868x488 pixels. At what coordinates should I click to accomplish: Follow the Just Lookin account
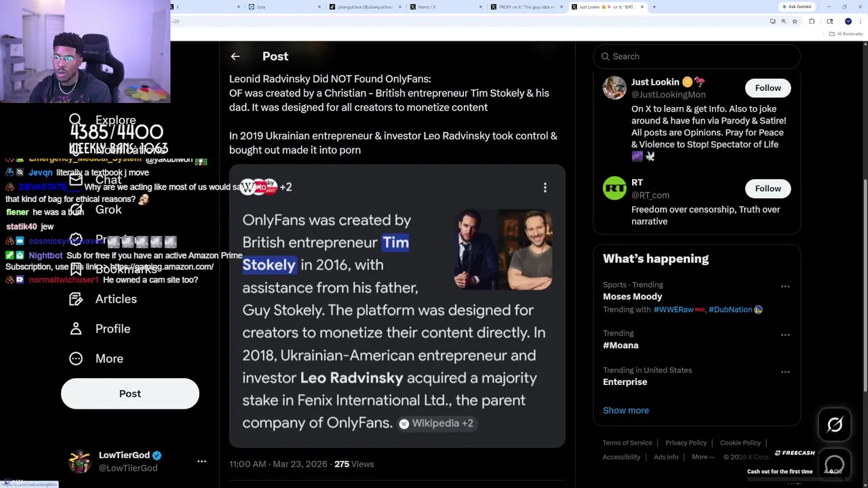pos(768,88)
